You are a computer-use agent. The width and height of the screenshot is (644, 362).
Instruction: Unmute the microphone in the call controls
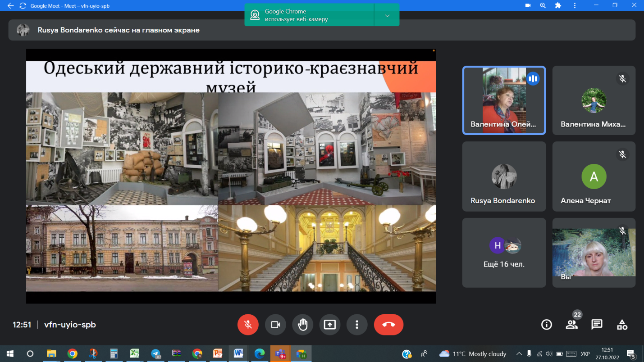(248, 325)
